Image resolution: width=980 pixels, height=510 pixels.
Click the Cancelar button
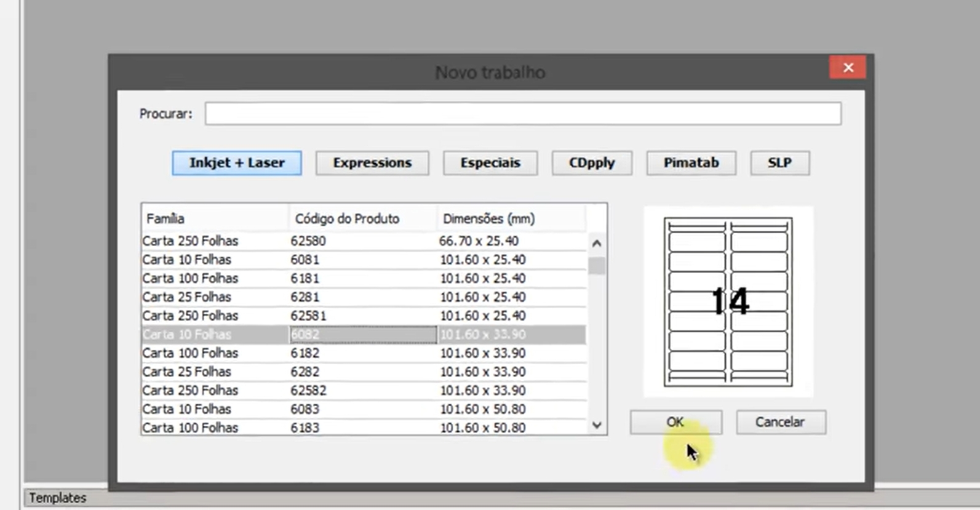780,422
